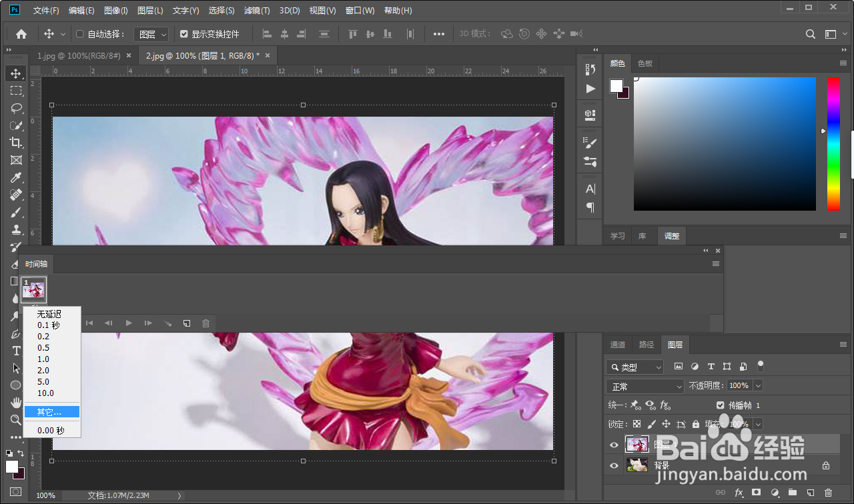Go to the previous timeline frame

point(108,323)
